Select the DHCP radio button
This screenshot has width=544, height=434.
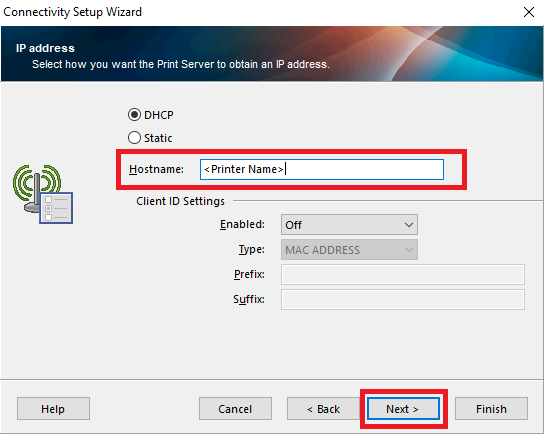[134, 115]
